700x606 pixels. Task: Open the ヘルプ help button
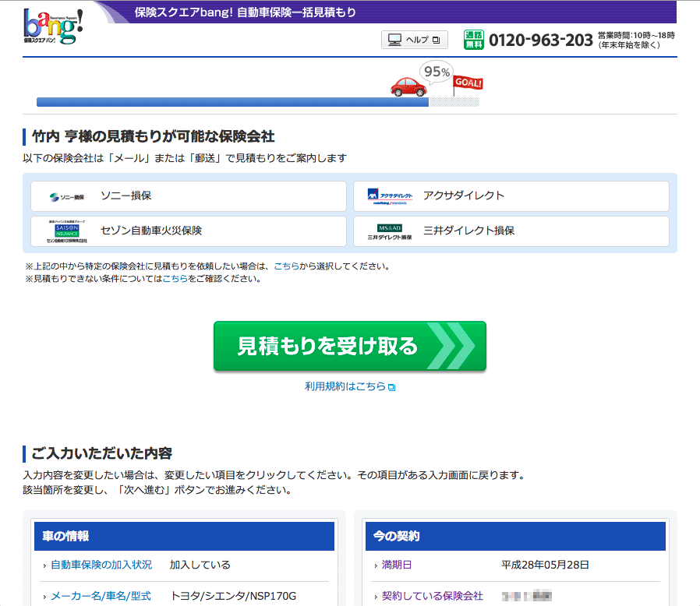coord(414,40)
